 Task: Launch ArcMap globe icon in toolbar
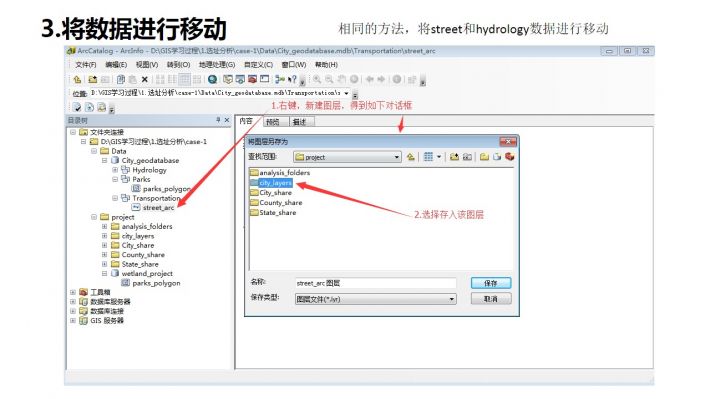click(212, 79)
